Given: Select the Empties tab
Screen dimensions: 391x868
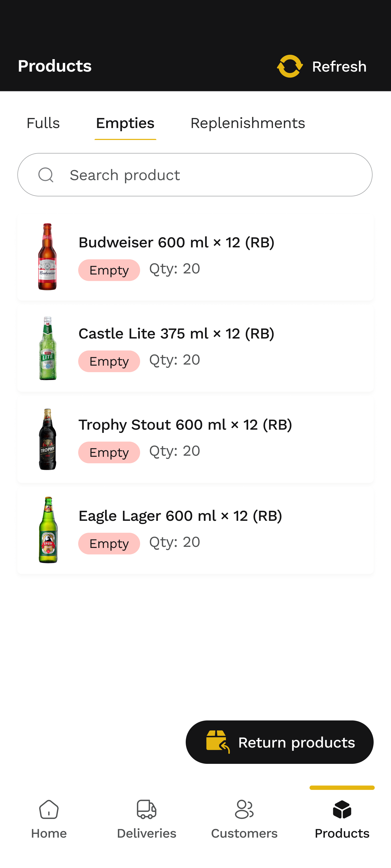Looking at the screenshot, I should click(125, 123).
